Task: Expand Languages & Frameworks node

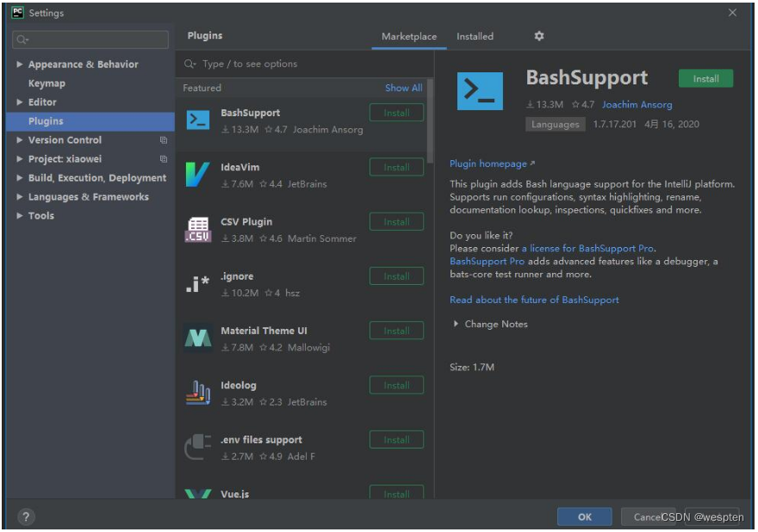Action: (19, 196)
